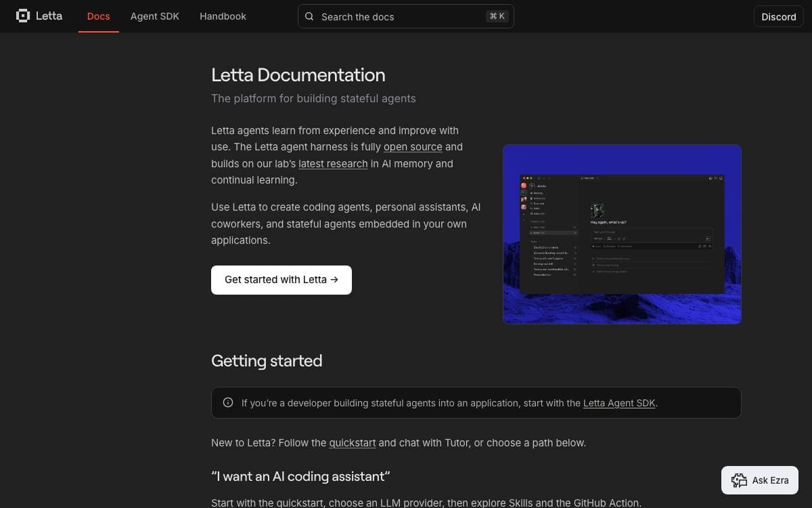Image resolution: width=812 pixels, height=508 pixels.
Task: Click the platform for building stateful agents subtitle
Action: 313,98
